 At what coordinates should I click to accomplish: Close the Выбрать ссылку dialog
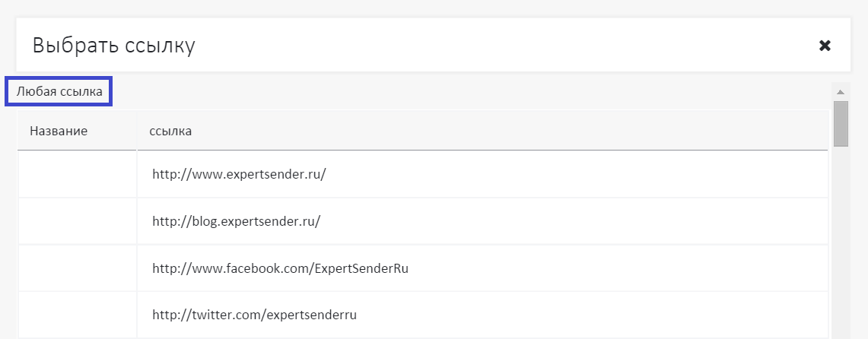[825, 46]
